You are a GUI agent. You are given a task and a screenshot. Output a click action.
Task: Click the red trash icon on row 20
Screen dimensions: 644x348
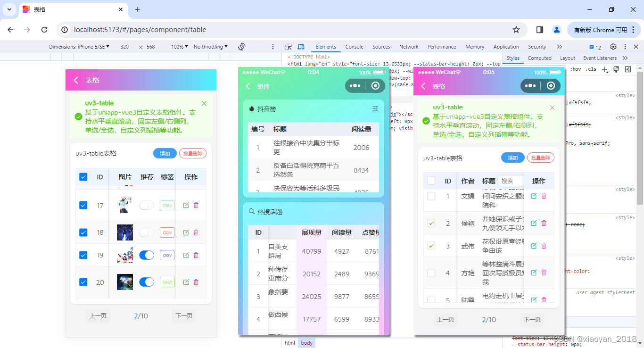tap(196, 282)
